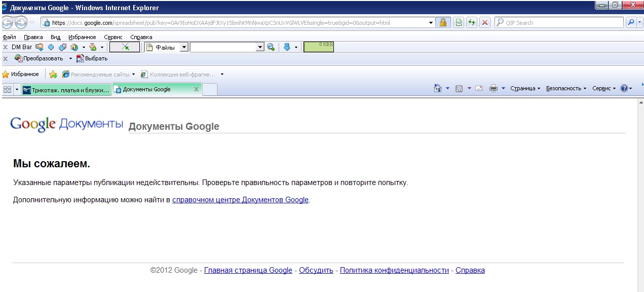Expand the Преобразовать dropdown arrow
644x292 pixels.
tap(71, 59)
